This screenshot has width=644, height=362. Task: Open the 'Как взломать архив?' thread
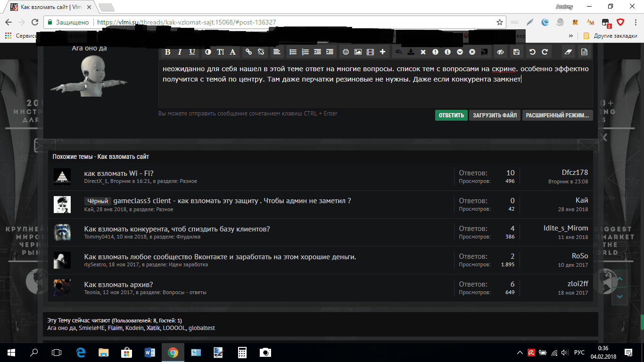click(118, 284)
